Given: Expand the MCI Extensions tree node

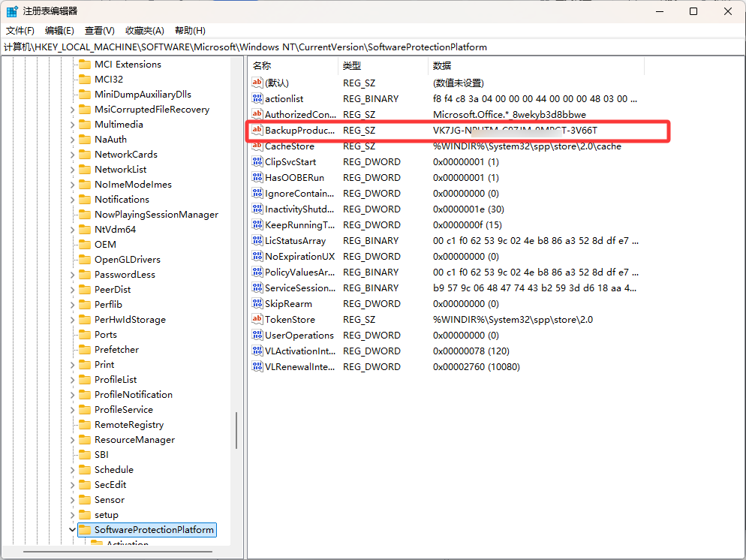Looking at the screenshot, I should (73, 65).
